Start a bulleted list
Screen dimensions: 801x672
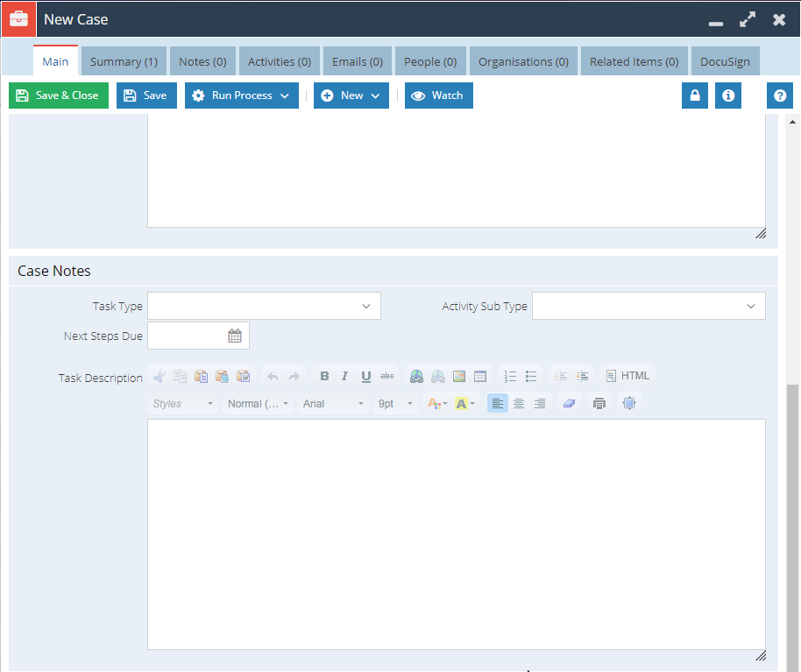[531, 377]
